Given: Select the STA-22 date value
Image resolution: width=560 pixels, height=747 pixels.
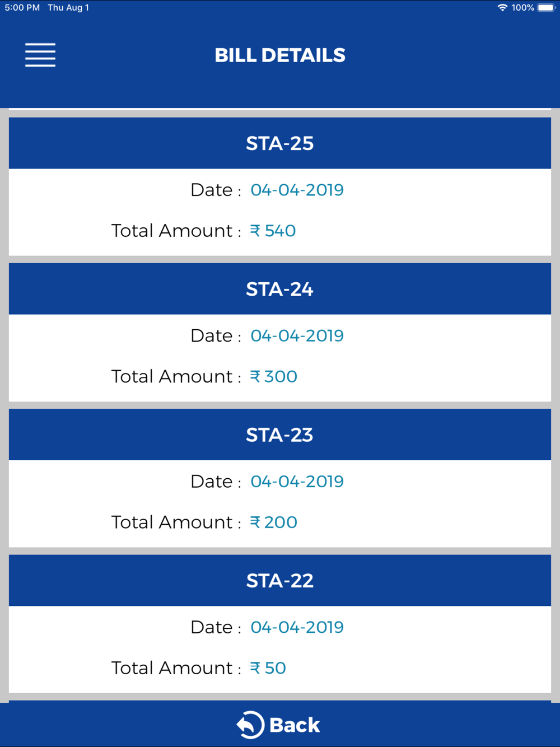Looking at the screenshot, I should coord(297,627).
